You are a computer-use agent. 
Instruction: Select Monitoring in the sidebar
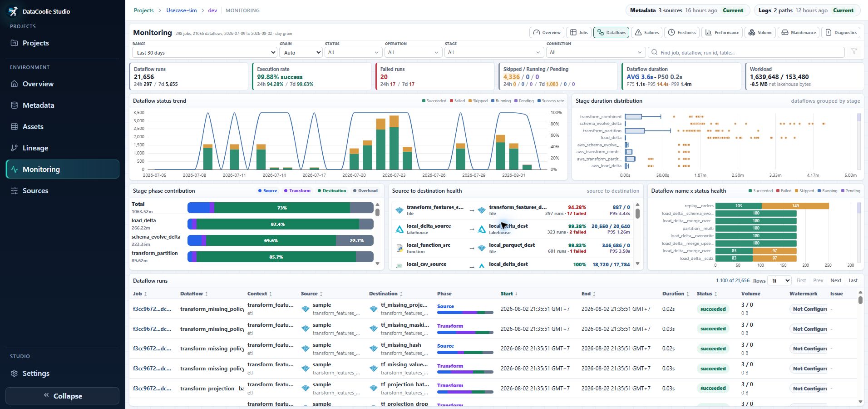62,169
